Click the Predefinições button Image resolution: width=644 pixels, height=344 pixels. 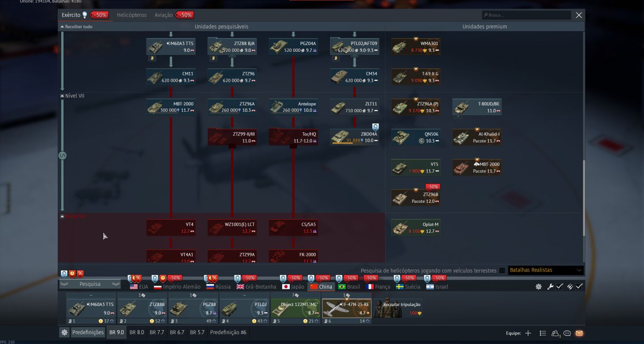pyautogui.click(x=88, y=332)
